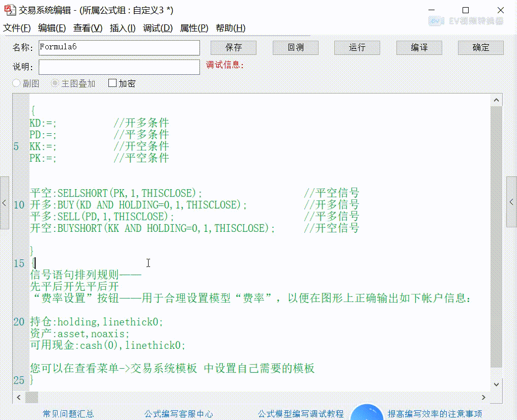Click the 费率设置 comment line
This screenshot has width=517, height=420.
(x=251, y=298)
